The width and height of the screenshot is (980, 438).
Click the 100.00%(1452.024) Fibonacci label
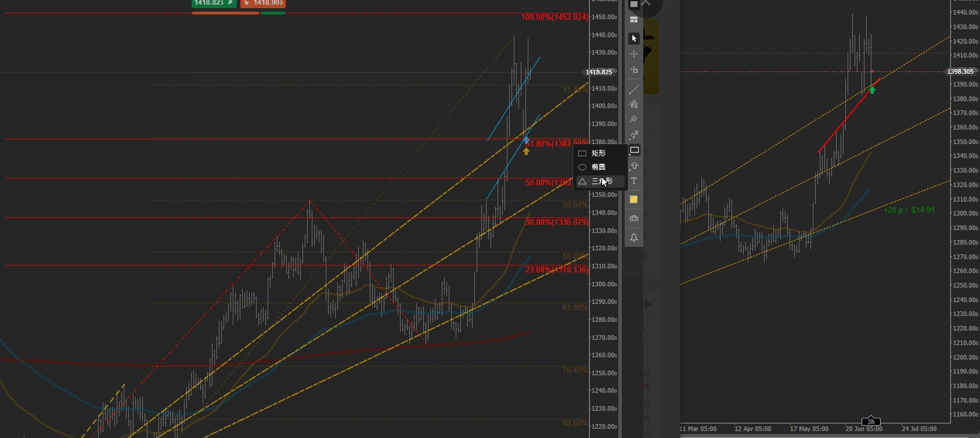tap(554, 17)
